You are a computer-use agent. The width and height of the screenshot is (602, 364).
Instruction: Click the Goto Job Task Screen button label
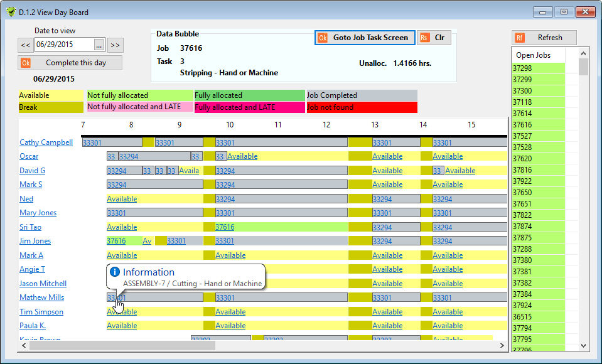tap(370, 38)
